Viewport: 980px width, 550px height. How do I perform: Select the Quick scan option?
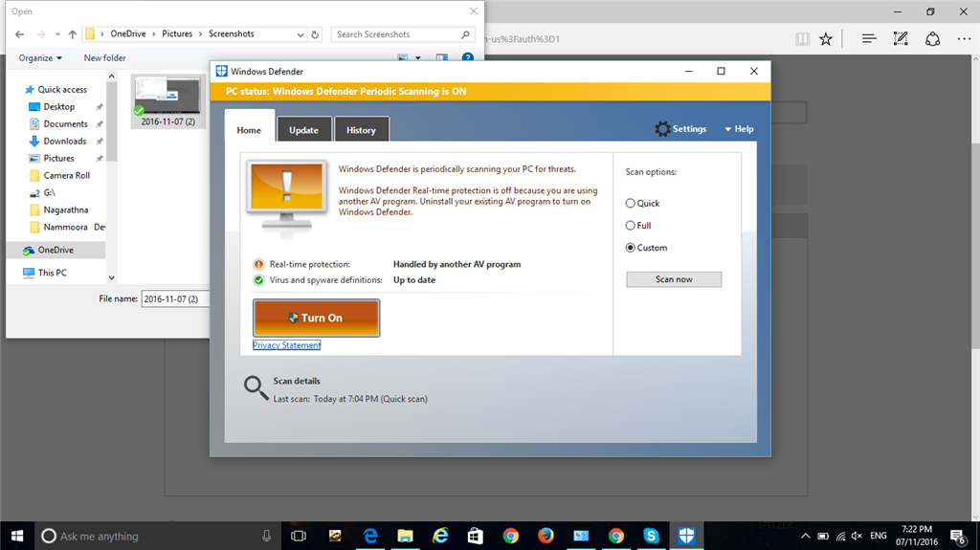point(630,203)
